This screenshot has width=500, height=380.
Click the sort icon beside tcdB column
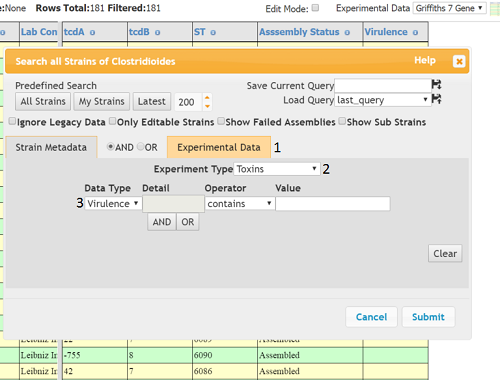pos(157,33)
